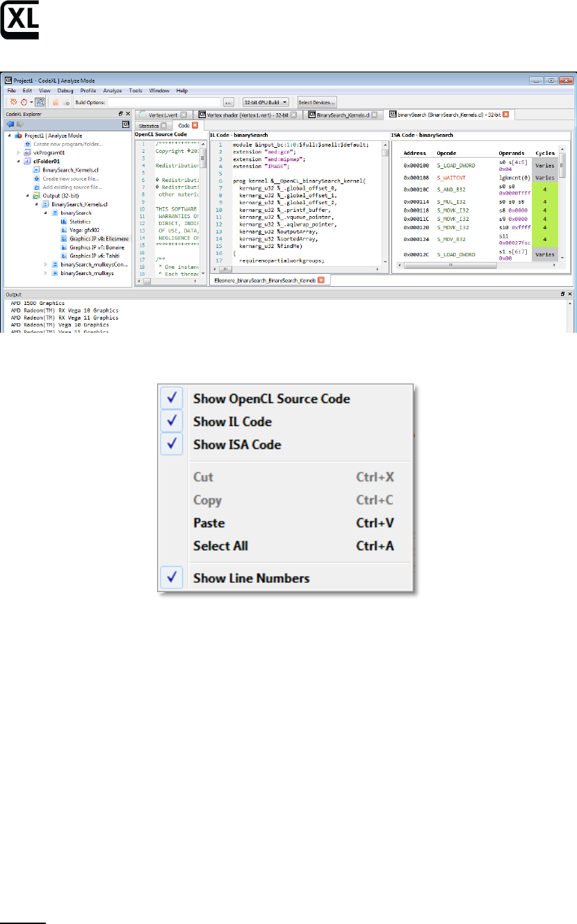Close the Statistics sub-tab
Image resolution: width=577 pixels, height=924 pixels.
point(163,125)
